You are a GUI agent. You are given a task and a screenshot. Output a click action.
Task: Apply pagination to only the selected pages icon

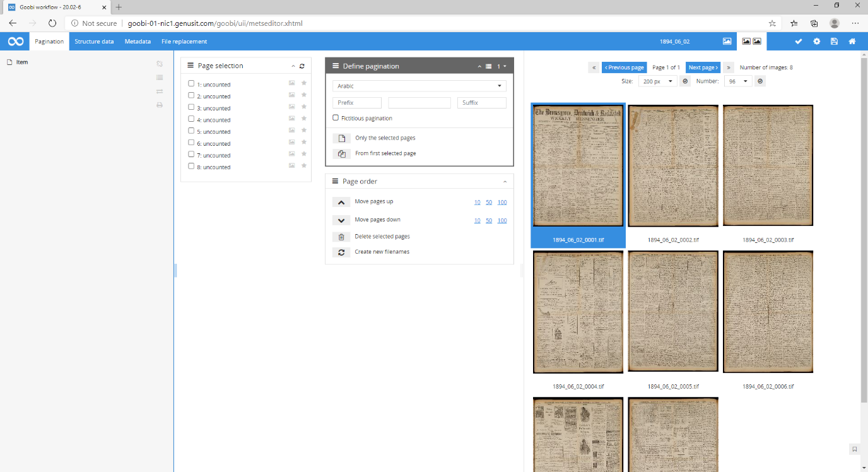click(x=341, y=138)
